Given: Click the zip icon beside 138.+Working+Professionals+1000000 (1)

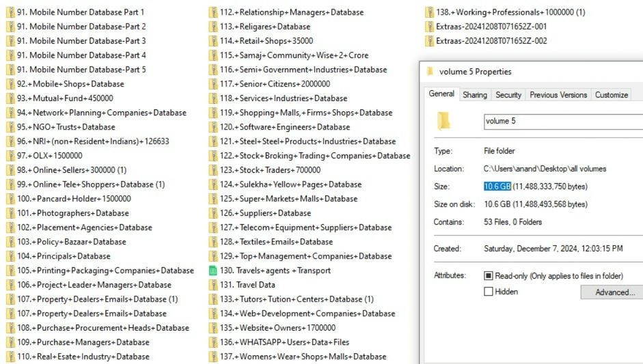Looking at the screenshot, I should (429, 12).
